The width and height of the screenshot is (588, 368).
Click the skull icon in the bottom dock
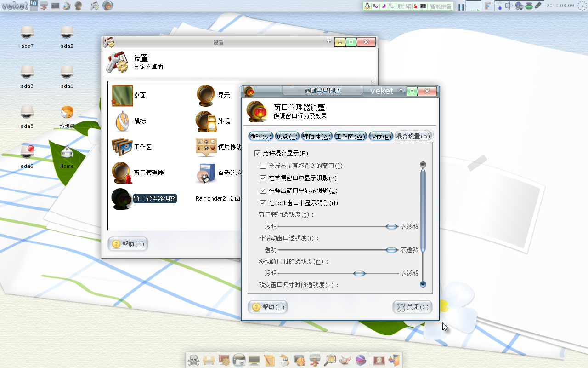[193, 360]
